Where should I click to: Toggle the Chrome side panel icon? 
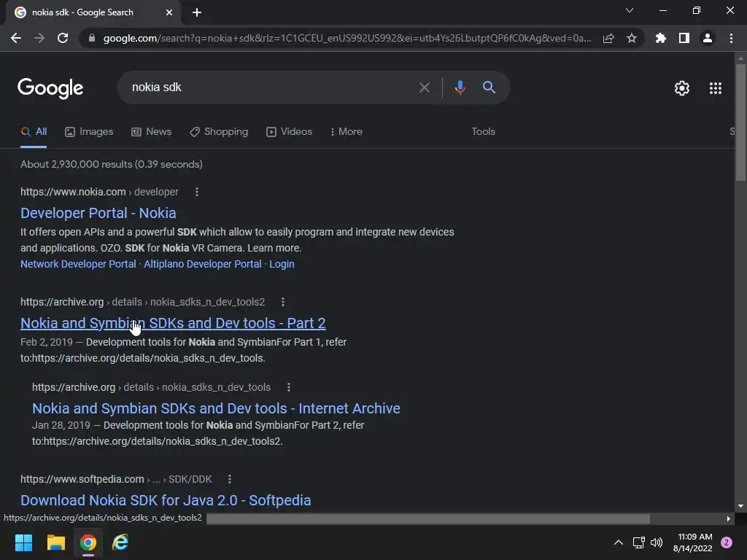(x=684, y=38)
